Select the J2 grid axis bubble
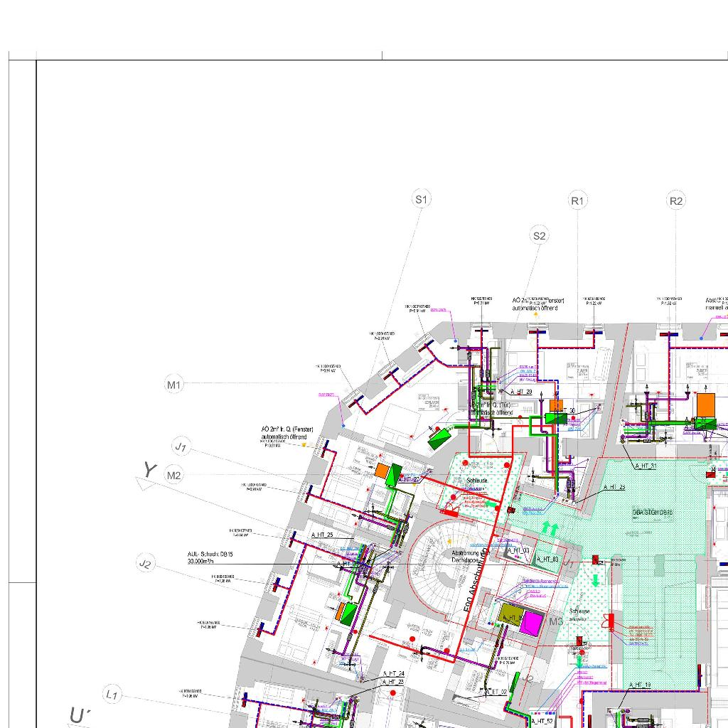This screenshot has width=728, height=728. pyautogui.click(x=145, y=564)
